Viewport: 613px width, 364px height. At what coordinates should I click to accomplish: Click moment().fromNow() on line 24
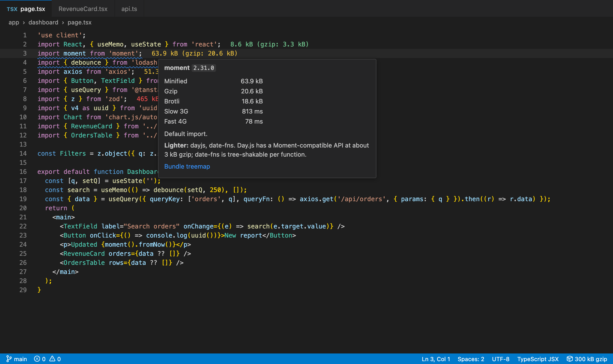tap(139, 244)
